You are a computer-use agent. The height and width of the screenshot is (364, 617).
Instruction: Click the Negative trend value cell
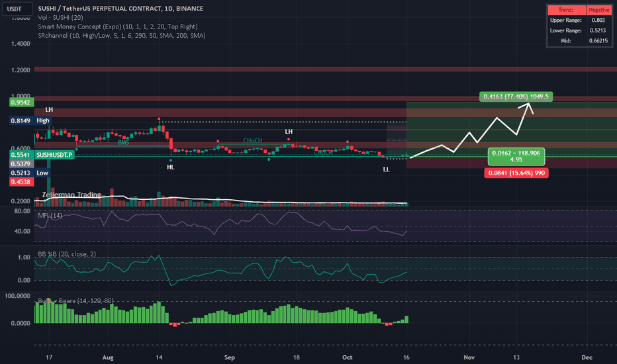coord(598,10)
